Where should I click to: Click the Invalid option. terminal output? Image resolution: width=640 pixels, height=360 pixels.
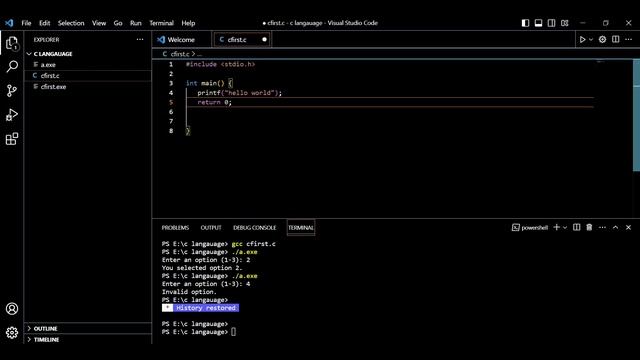189,292
